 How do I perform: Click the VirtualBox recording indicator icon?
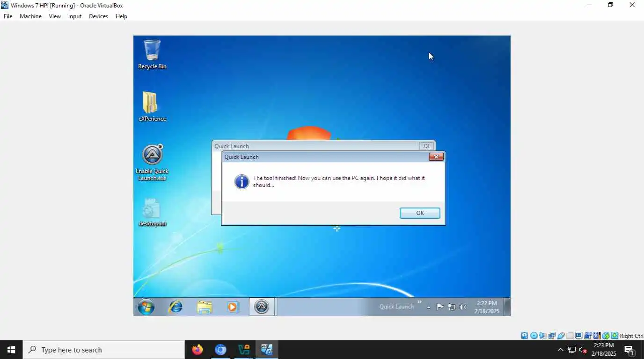(x=588, y=336)
